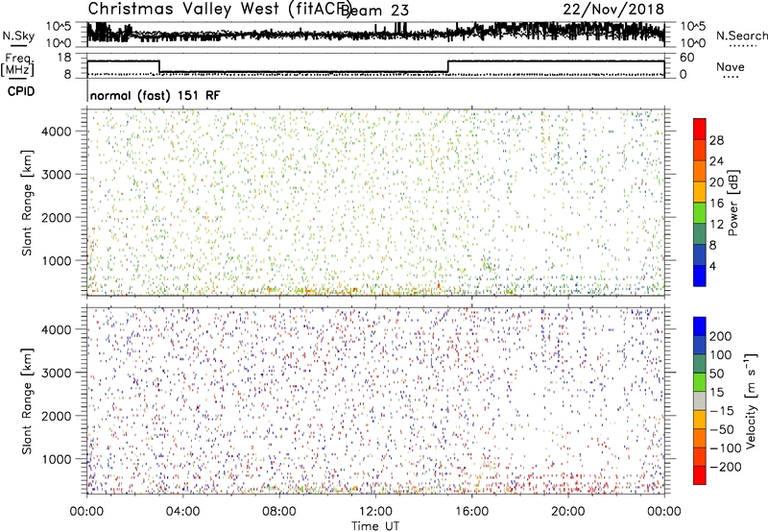Image resolution: width=768 pixels, height=532 pixels.
Task: Pick the blue Power segment between 4 and 8
Action: [x=700, y=255]
